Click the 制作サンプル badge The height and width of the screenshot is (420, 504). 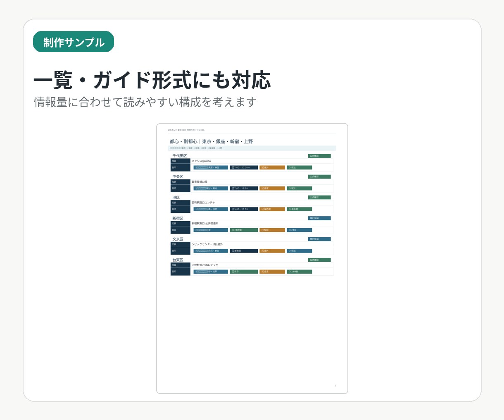click(74, 42)
